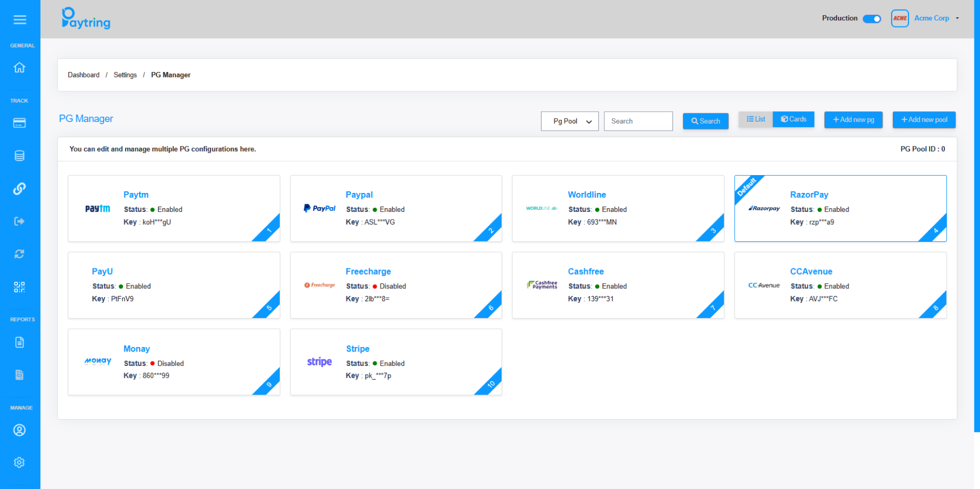The width and height of the screenshot is (980, 489).
Task: Click Add new pool button
Action: tap(924, 119)
